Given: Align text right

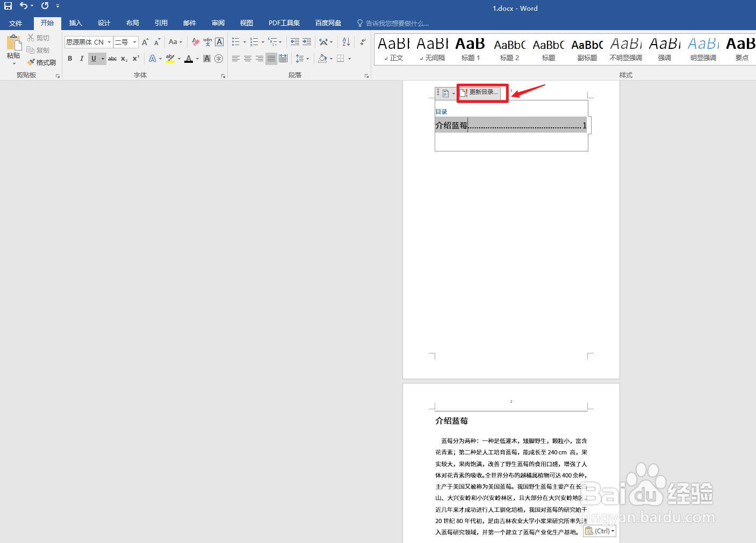Looking at the screenshot, I should tap(260, 59).
